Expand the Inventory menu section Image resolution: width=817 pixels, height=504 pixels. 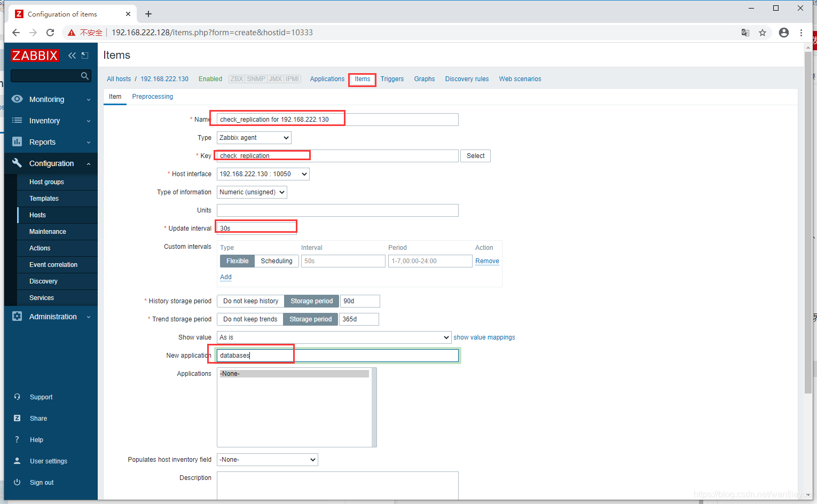(89, 121)
